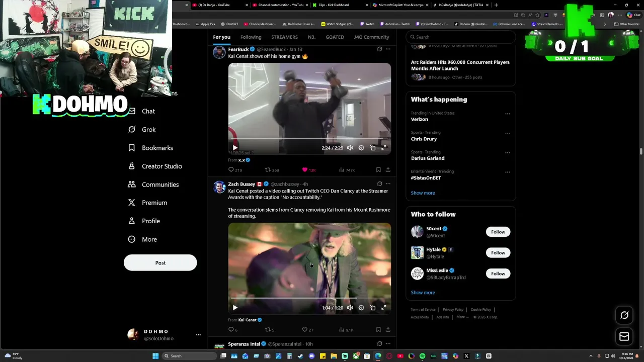The width and height of the screenshot is (644, 362).
Task: Share FearBuck's post
Action: (x=388, y=170)
